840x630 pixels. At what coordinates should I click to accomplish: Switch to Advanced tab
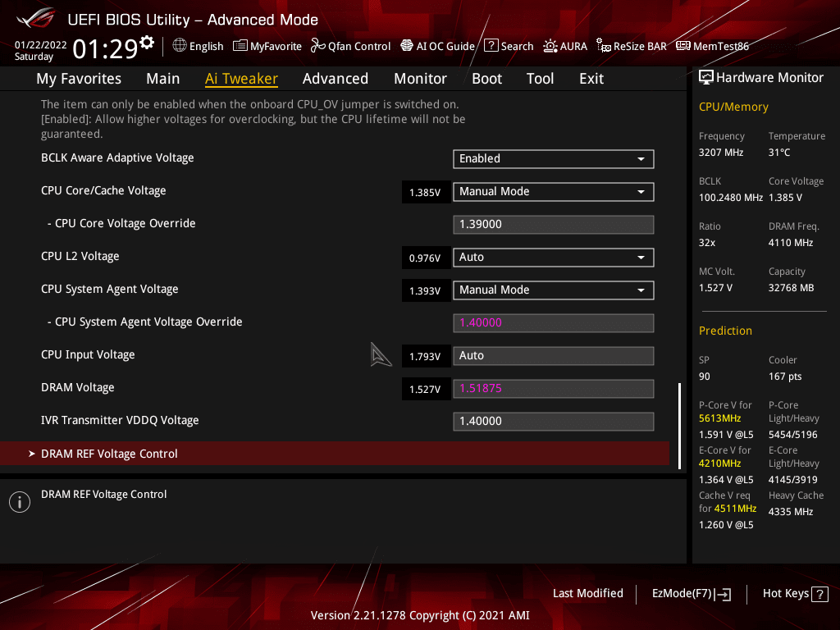(x=336, y=79)
